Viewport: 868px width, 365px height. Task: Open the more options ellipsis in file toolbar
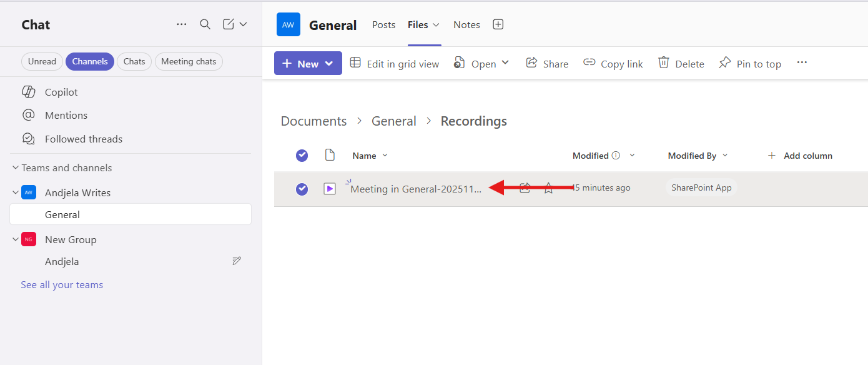coord(802,62)
